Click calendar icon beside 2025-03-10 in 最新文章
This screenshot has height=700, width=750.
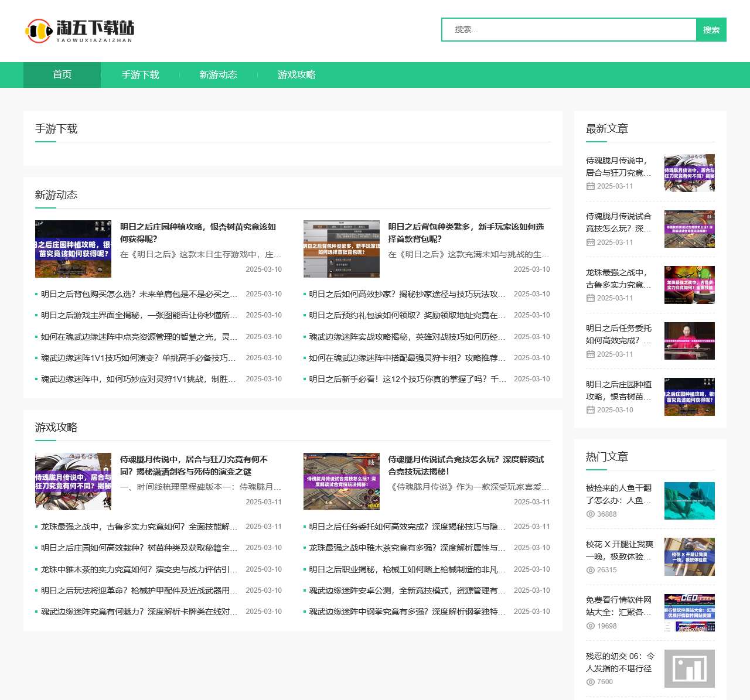(591, 410)
